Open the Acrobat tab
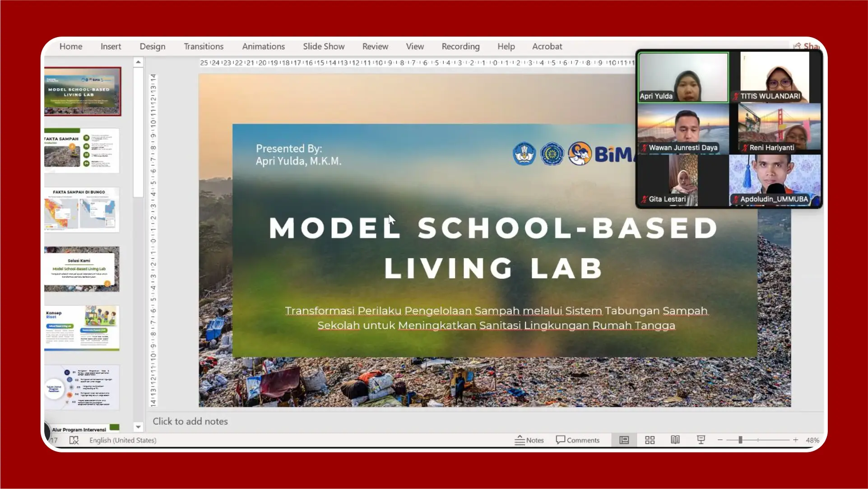This screenshot has height=489, width=868. (x=547, y=47)
